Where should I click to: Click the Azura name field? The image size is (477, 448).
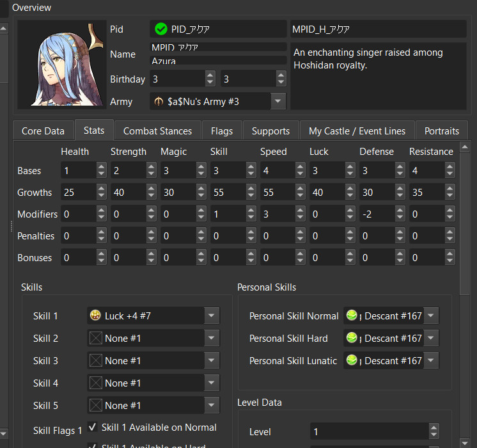coord(218,60)
